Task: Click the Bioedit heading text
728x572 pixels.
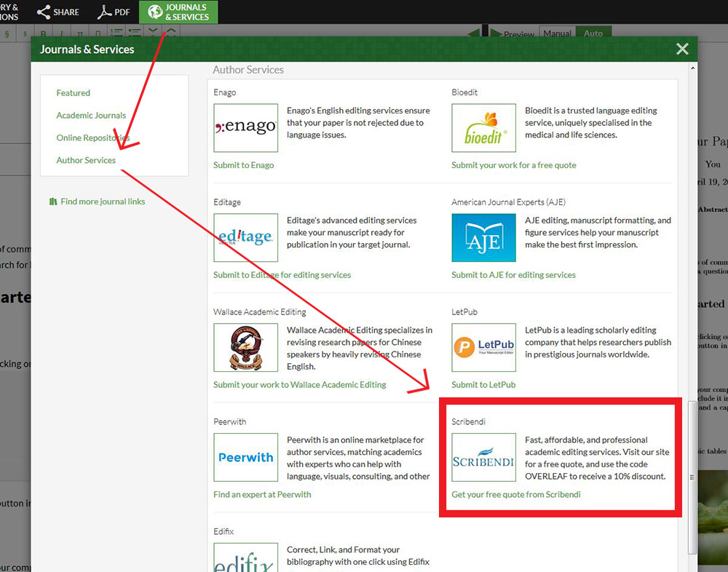Action: pyautogui.click(x=464, y=92)
